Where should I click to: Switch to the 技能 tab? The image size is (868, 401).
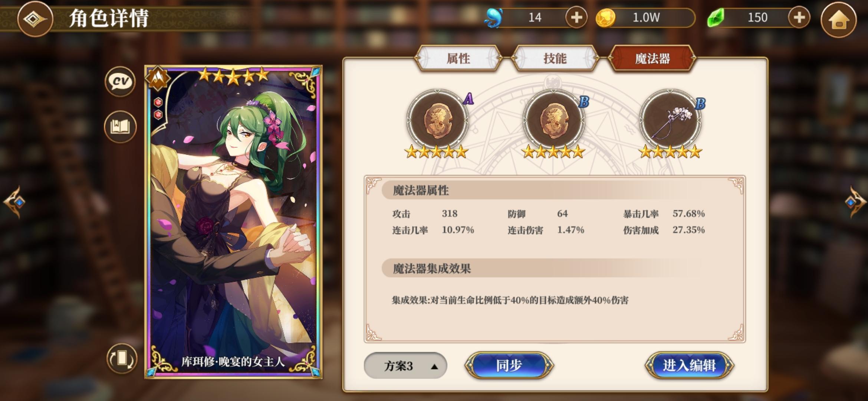pyautogui.click(x=555, y=58)
